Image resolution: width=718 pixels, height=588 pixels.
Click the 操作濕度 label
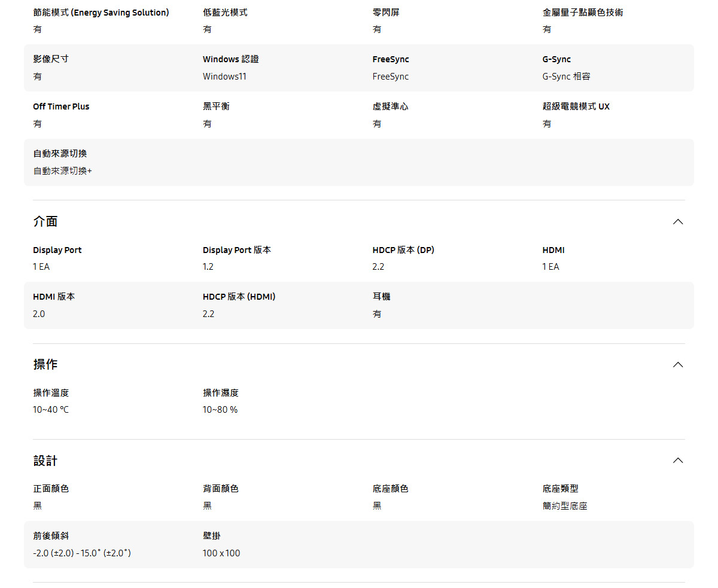(x=220, y=393)
